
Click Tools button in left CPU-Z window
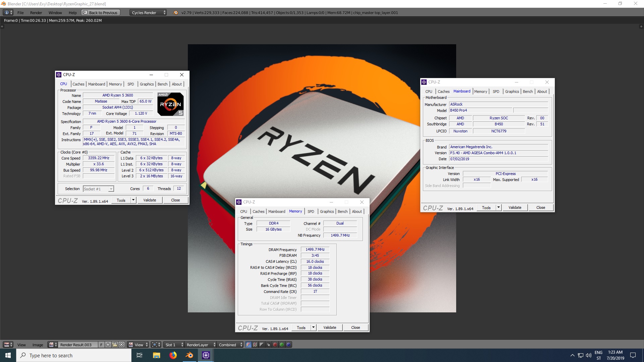(121, 200)
